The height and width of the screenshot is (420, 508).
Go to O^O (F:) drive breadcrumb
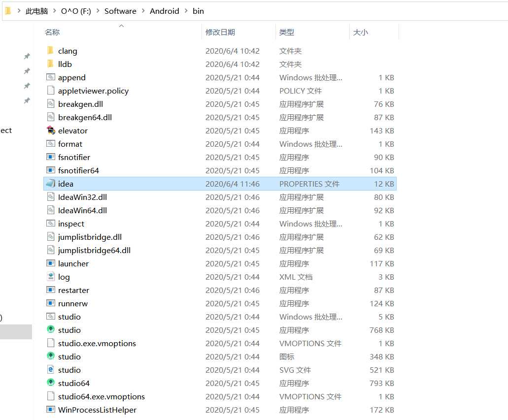click(76, 11)
